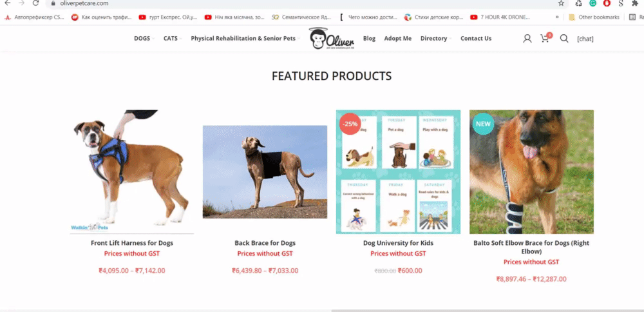Screen dimensions: 644x312
Task: Click the Oliver monkey logo
Action: (332, 39)
